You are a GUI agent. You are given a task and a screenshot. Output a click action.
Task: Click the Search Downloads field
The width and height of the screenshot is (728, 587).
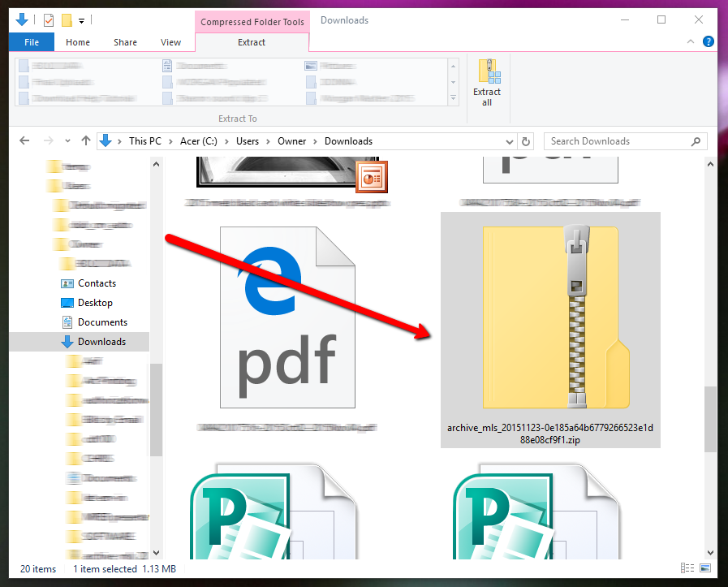point(617,141)
